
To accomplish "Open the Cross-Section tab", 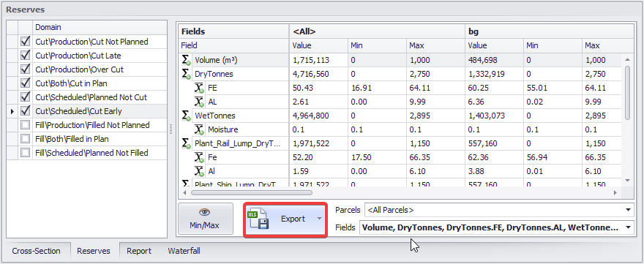I will pos(36,251).
